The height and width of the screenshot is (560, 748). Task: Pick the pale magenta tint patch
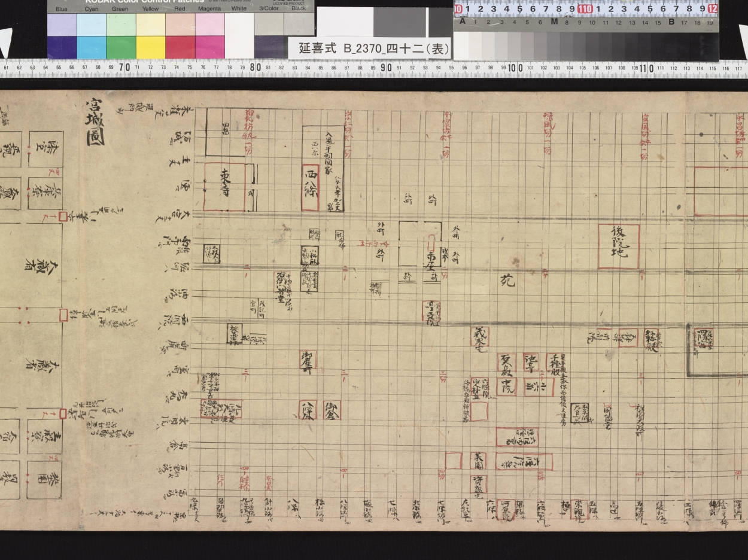[x=210, y=25]
